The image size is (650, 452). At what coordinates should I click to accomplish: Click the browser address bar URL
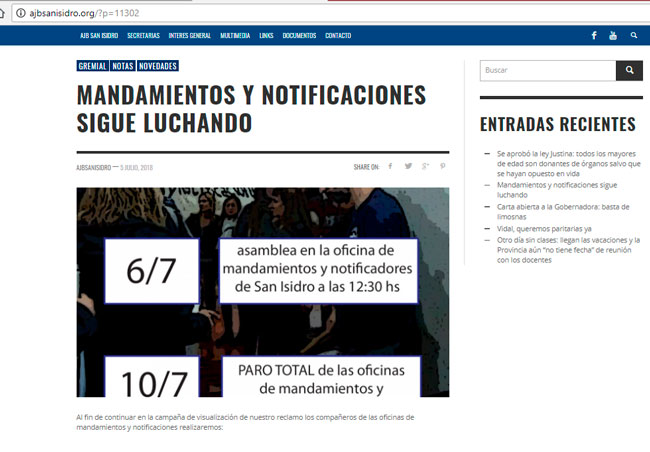(84, 13)
